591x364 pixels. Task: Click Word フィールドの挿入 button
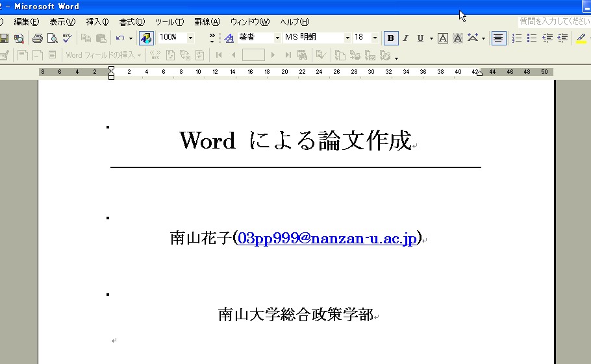103,55
